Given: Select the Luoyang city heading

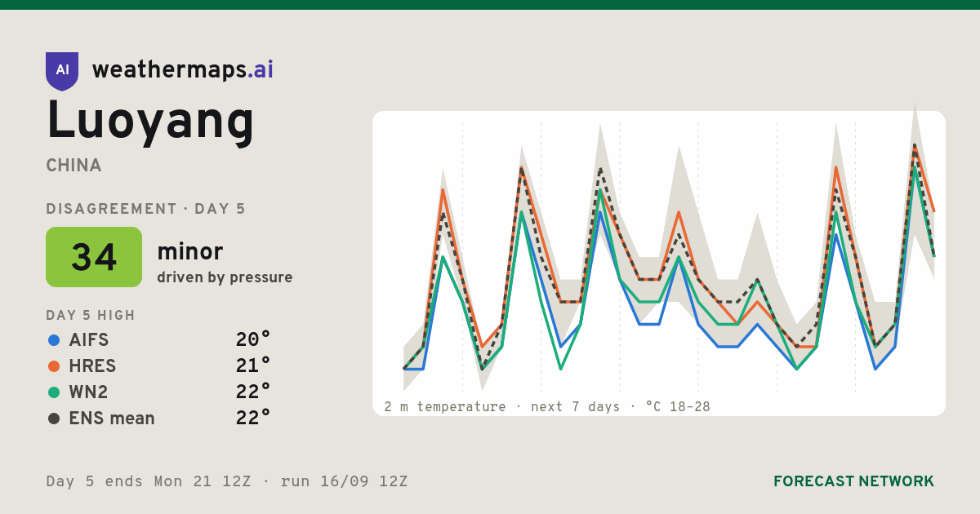Looking at the screenshot, I should [x=150, y=121].
